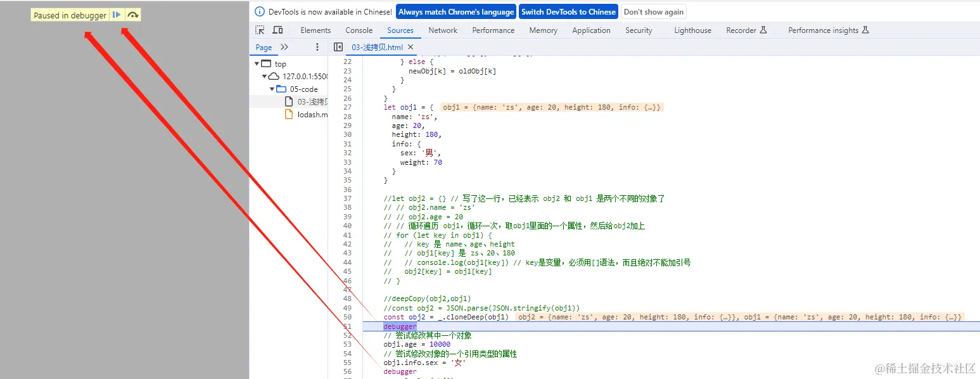Switch to the Console tab
This screenshot has height=379, width=980.
click(x=359, y=30)
